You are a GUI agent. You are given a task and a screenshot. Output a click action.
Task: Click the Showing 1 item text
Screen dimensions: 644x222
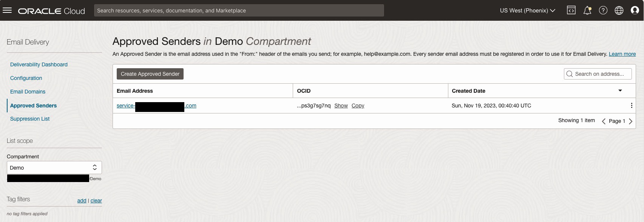coord(576,120)
